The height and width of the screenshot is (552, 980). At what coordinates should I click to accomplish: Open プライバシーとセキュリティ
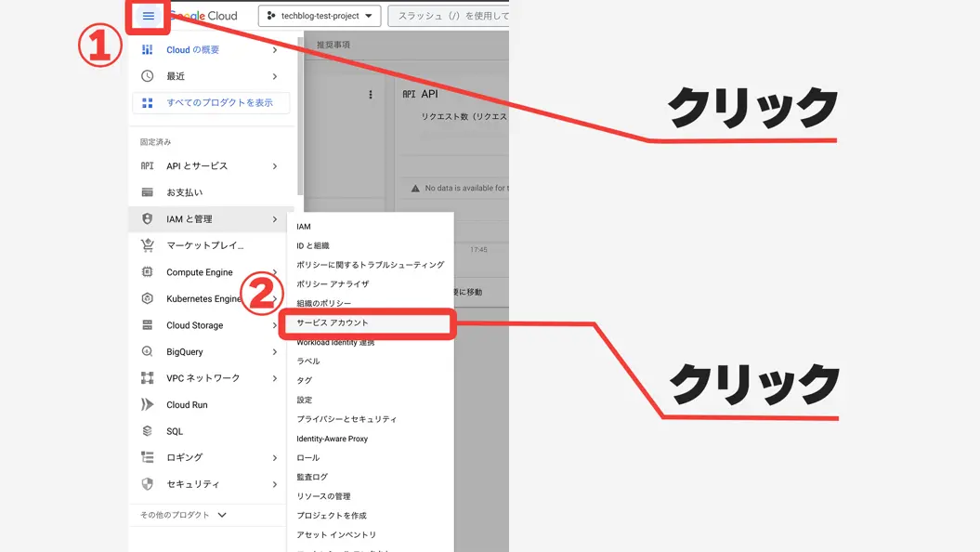pyautogui.click(x=346, y=419)
